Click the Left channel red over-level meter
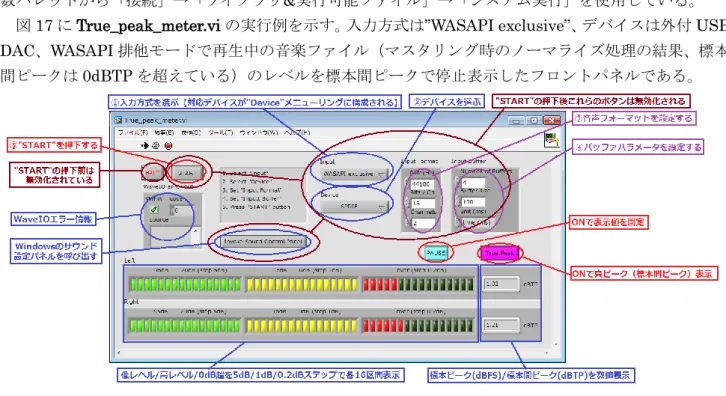Screen dimensions: 726x396 click(x=418, y=284)
